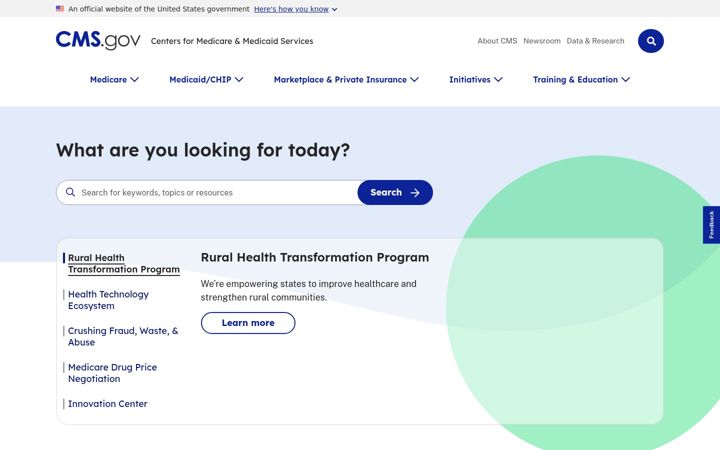
Task: Click "An official website of the United States government"
Action: [x=159, y=9]
